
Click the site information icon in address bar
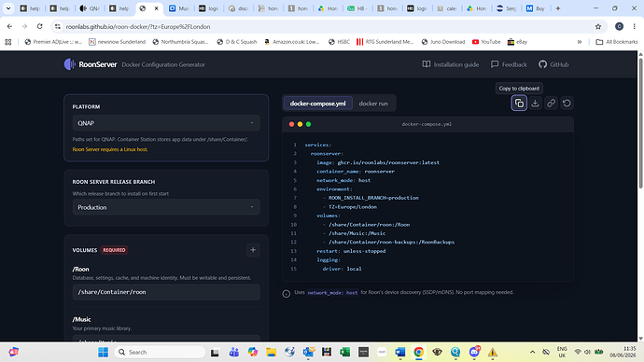[58, 27]
